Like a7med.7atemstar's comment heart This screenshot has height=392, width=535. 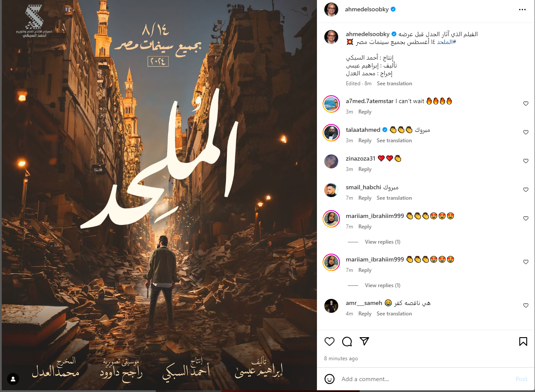pos(525,104)
